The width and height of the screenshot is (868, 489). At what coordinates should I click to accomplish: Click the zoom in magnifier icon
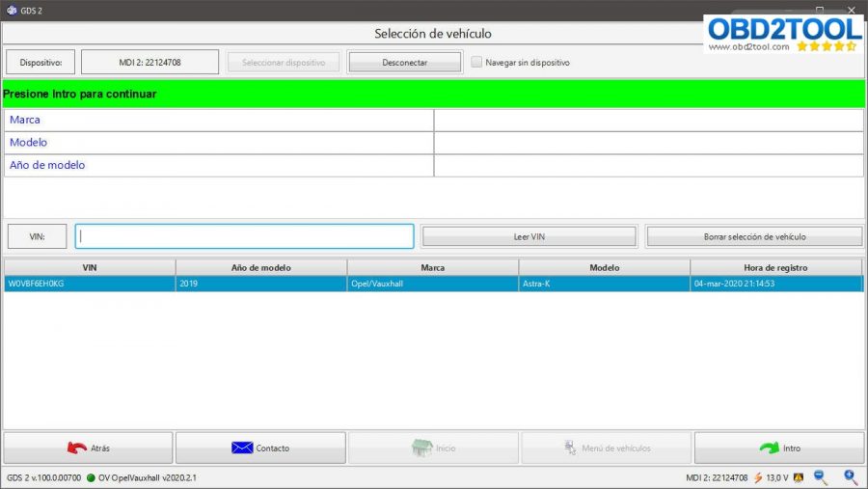click(851, 477)
